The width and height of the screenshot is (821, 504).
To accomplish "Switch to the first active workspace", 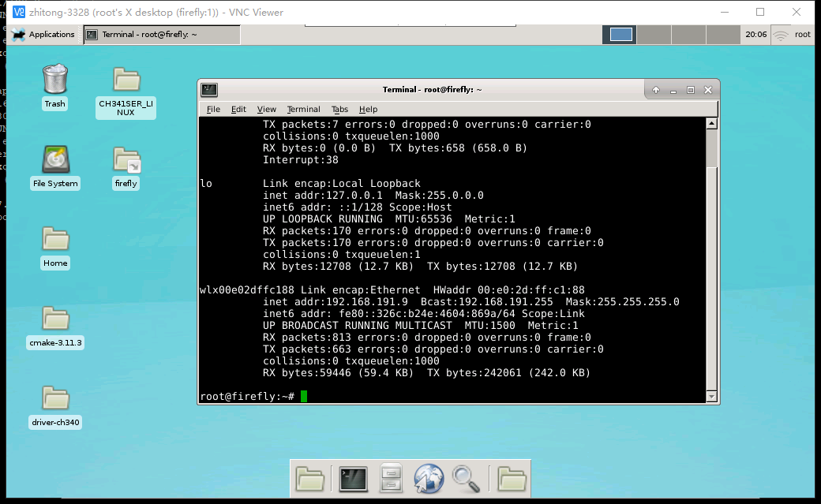I will pyautogui.click(x=620, y=35).
